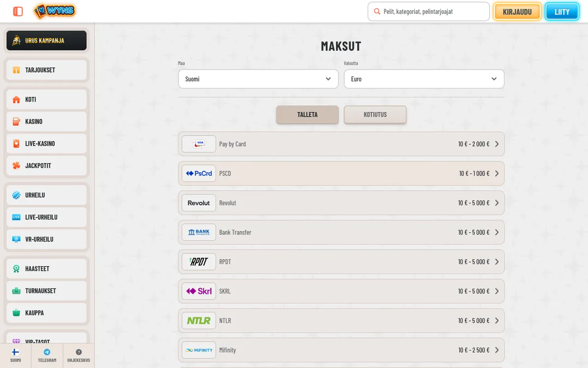Image resolution: width=588 pixels, height=368 pixels.
Task: Click the Urheilu sidebar label
Action: tap(35, 195)
